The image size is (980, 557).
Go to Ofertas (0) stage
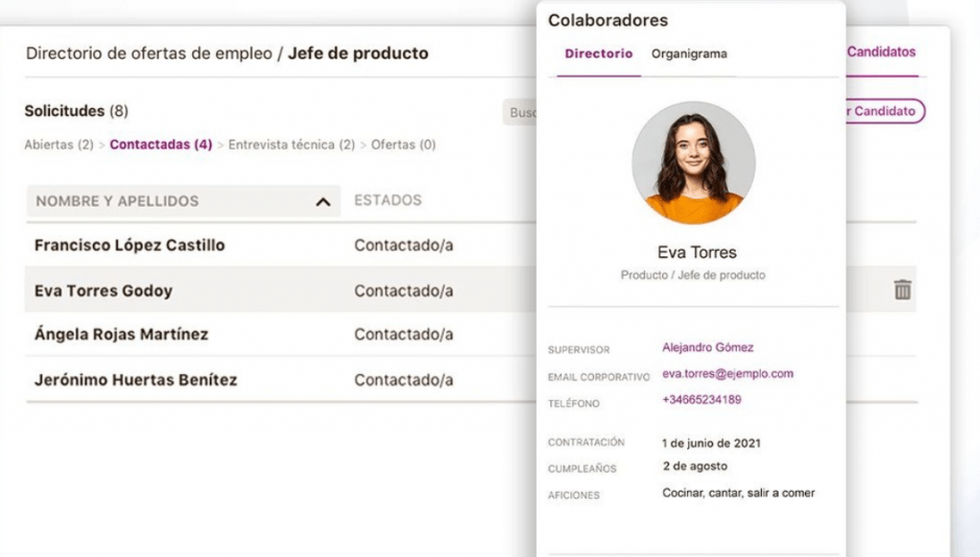click(403, 145)
